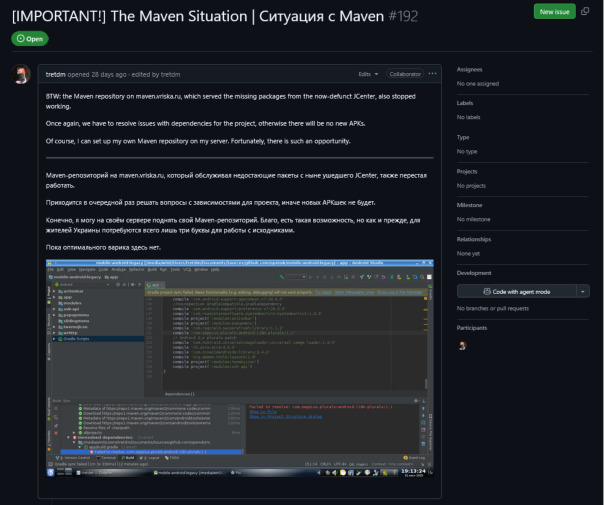Open the Labels sidebar section
This screenshot has height=505, width=604.
[466, 103]
